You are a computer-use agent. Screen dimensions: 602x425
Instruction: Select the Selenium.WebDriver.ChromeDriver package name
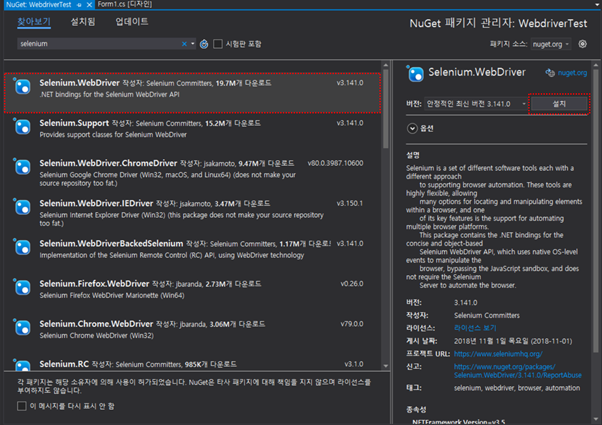[108, 163]
